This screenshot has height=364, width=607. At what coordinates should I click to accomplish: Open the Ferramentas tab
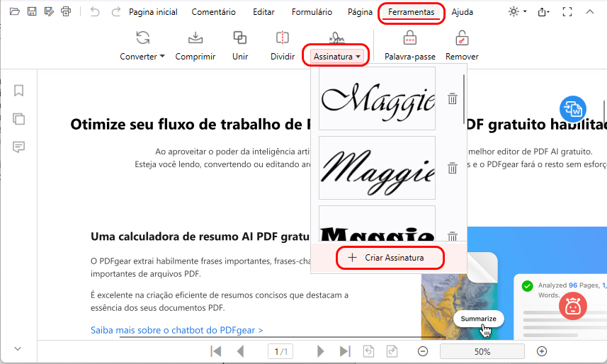click(411, 12)
